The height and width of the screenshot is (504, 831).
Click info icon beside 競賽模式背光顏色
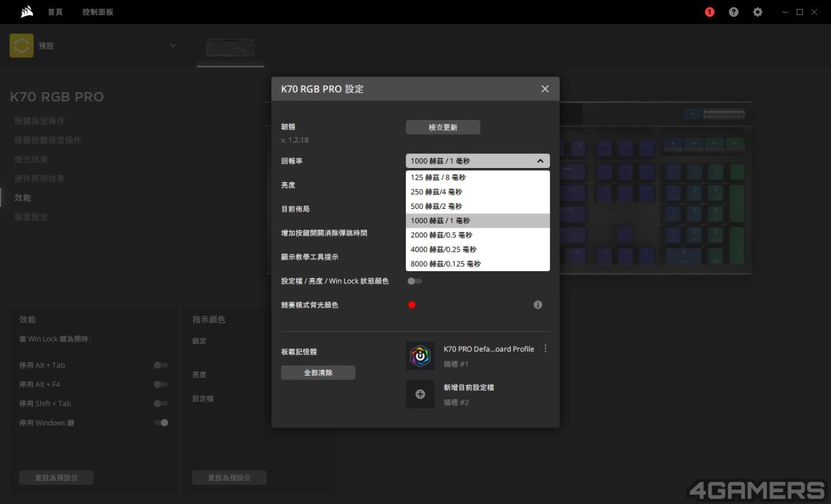[538, 305]
